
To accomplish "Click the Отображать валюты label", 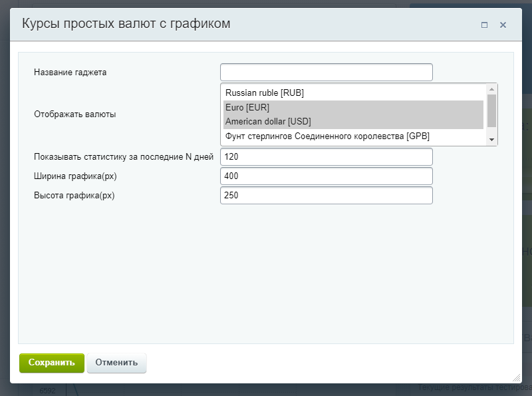I will pos(75,114).
